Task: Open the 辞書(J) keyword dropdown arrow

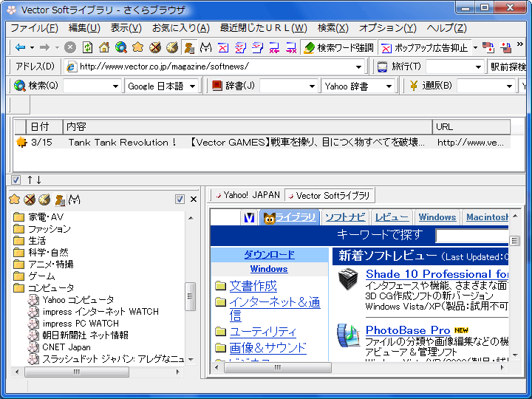Action: click(x=312, y=86)
